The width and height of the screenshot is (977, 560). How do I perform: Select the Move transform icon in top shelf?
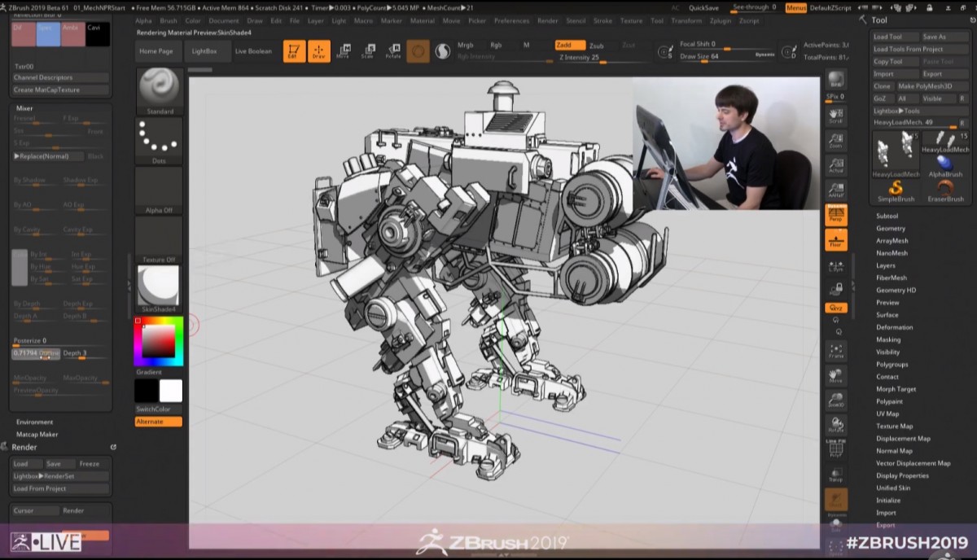pos(344,51)
